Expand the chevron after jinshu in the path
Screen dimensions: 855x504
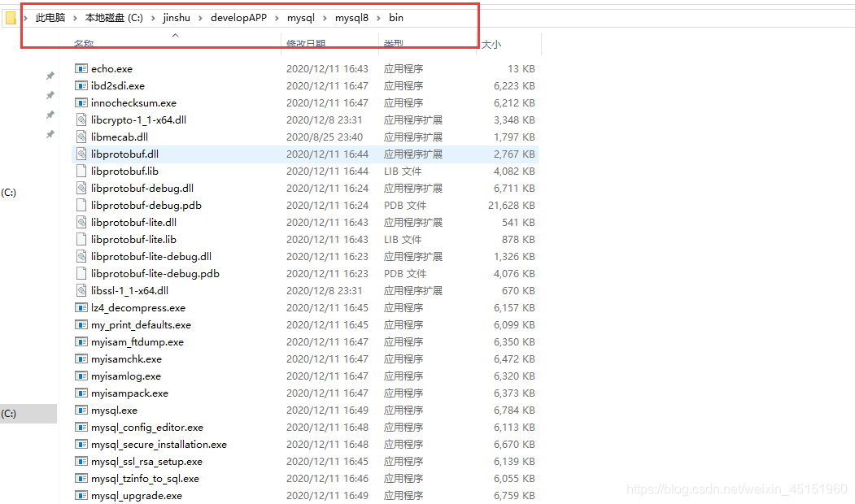(x=201, y=18)
